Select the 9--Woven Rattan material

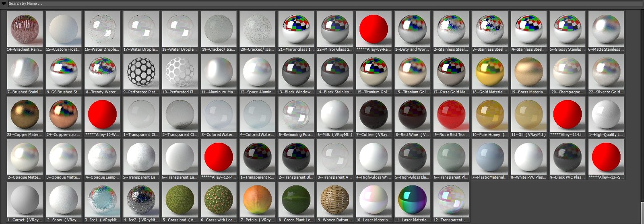click(335, 200)
